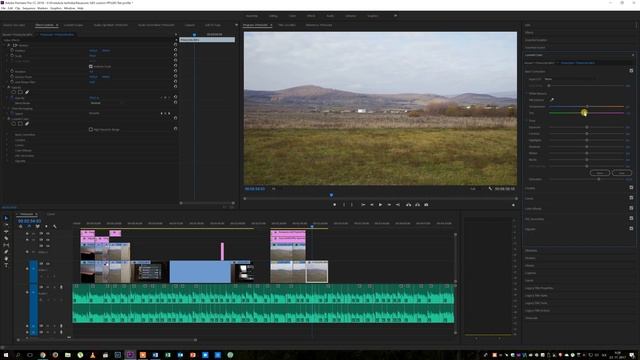Pick free draw bezier under Lumetri Color
This screenshot has height=360, width=640.
pos(27,124)
